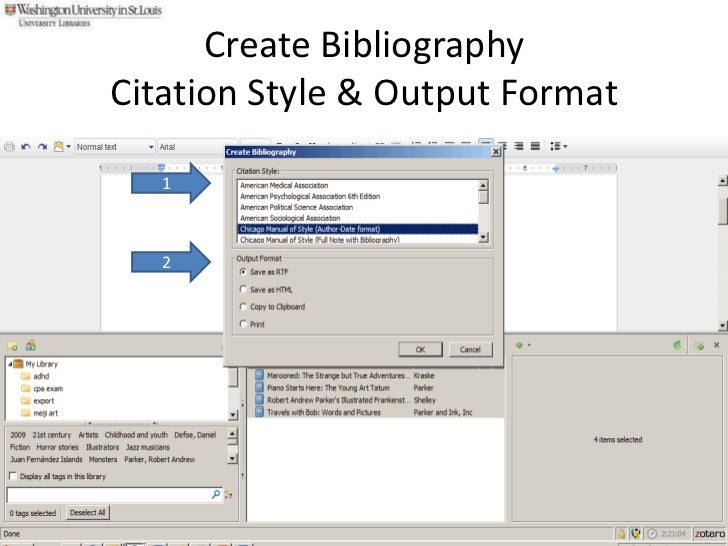Click tag list scroll-up arrow
The image size is (728, 546).
pyautogui.click(x=233, y=434)
